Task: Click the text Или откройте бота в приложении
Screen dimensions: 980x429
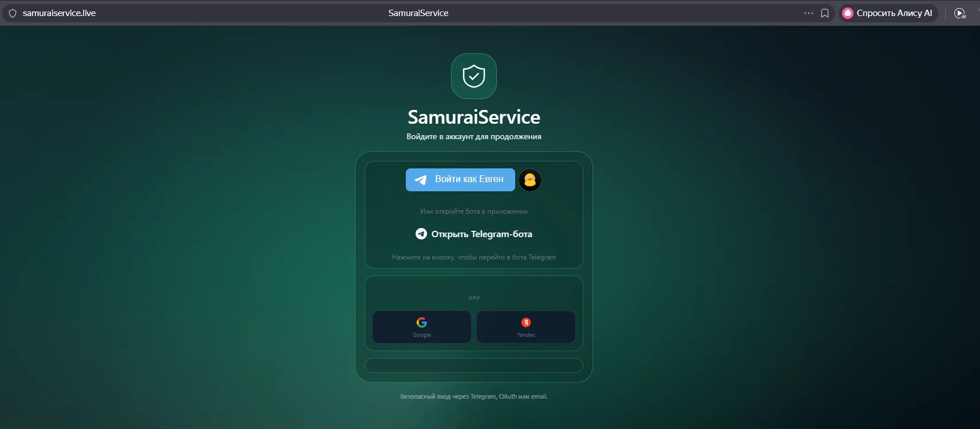Action: (474, 211)
